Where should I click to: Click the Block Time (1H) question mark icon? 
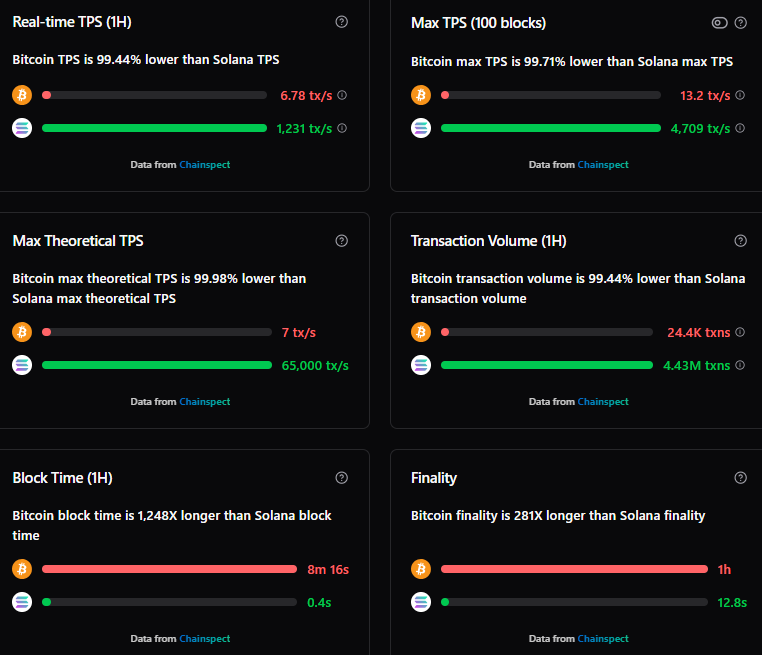(342, 478)
